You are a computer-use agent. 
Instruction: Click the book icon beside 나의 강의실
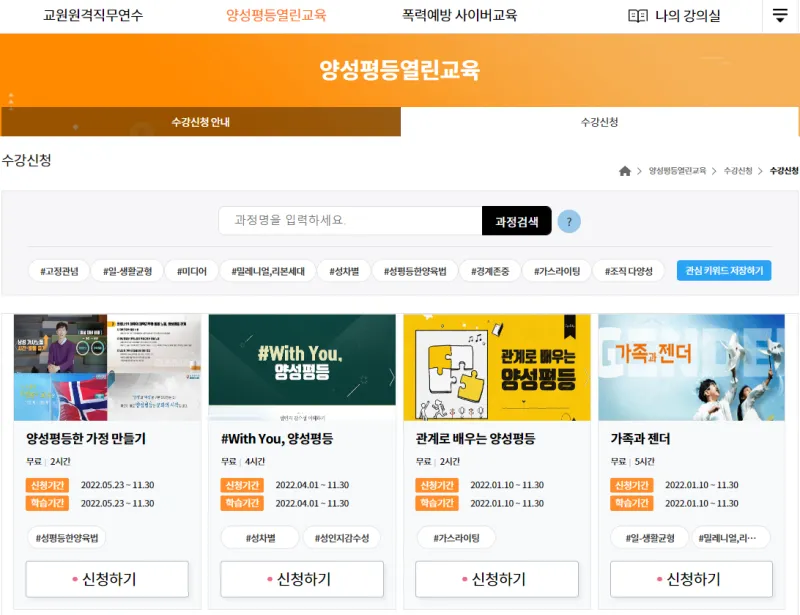(x=638, y=16)
